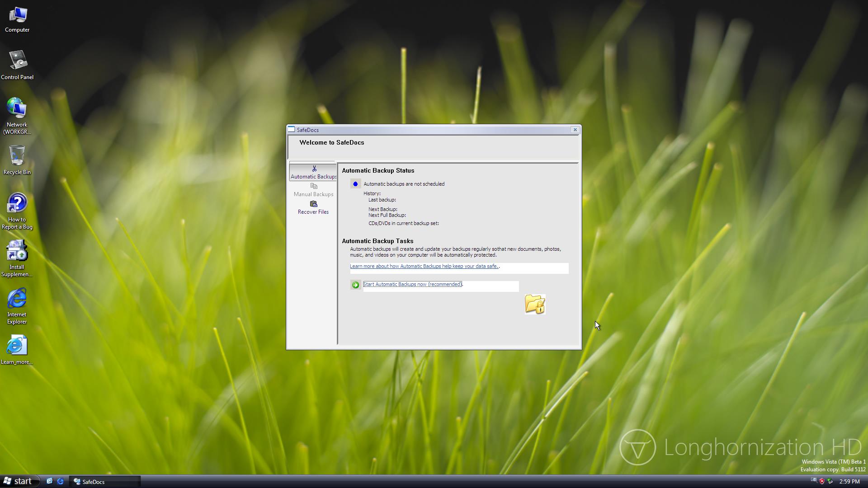Open the Network desktop icon

tap(17, 114)
